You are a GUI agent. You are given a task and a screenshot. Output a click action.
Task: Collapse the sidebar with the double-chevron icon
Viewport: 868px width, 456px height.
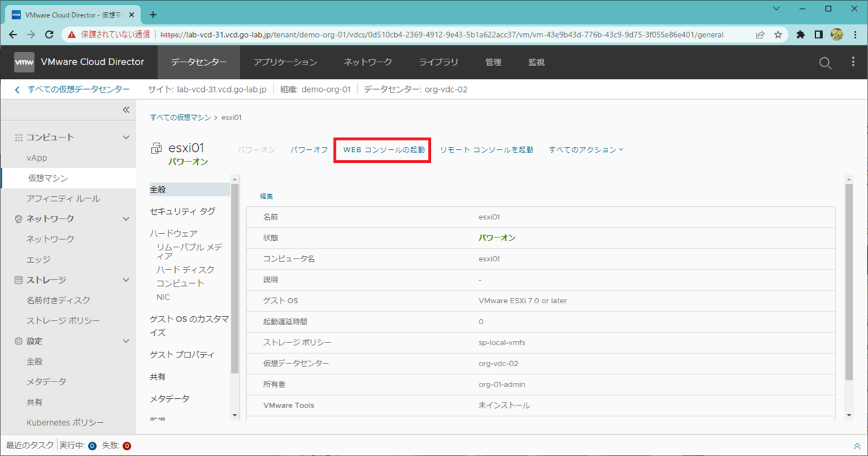tap(125, 110)
